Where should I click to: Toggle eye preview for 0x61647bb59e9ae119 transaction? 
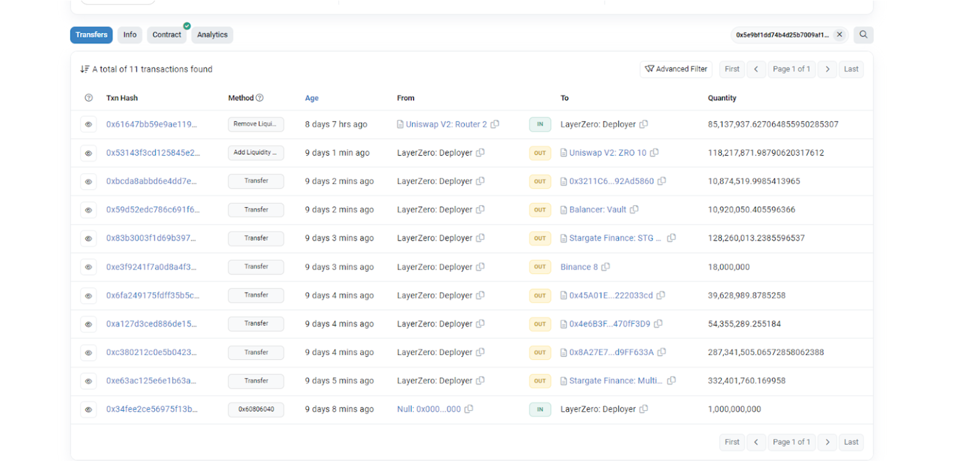pyautogui.click(x=89, y=124)
